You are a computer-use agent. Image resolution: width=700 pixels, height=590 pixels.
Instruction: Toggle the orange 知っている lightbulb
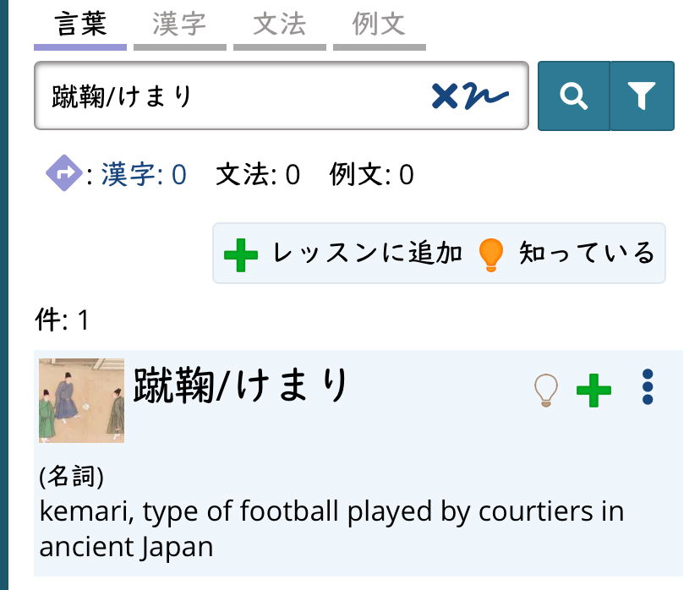coord(490,254)
